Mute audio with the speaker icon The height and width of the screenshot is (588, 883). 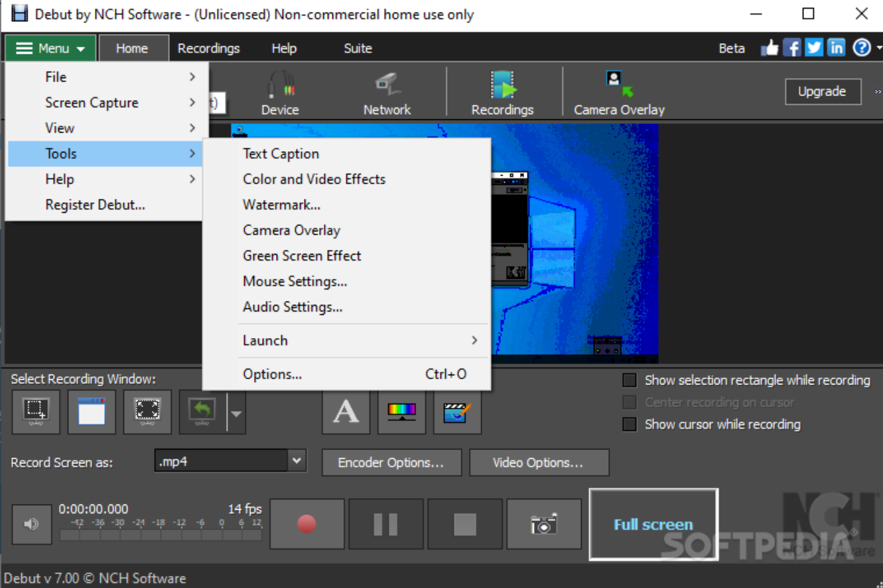click(x=31, y=524)
